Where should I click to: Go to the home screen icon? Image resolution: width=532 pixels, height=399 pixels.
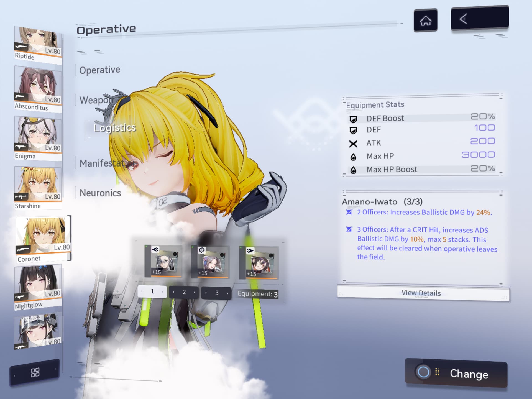click(425, 20)
